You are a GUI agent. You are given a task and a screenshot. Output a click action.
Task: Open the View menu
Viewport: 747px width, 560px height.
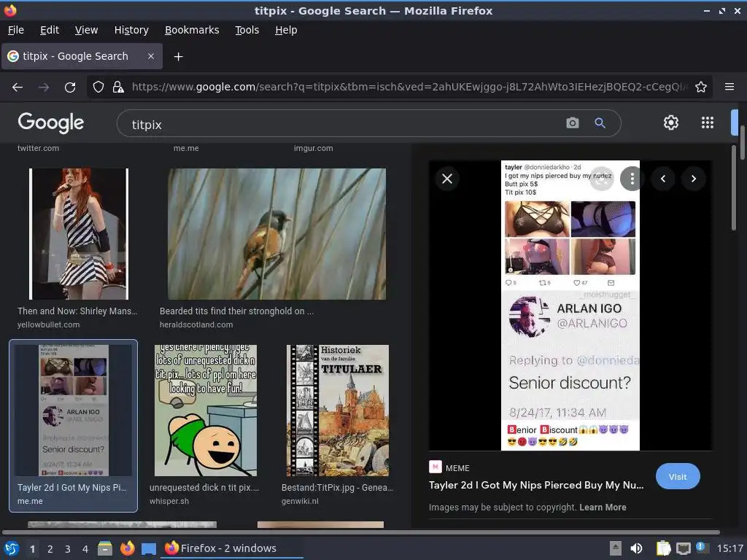point(86,30)
